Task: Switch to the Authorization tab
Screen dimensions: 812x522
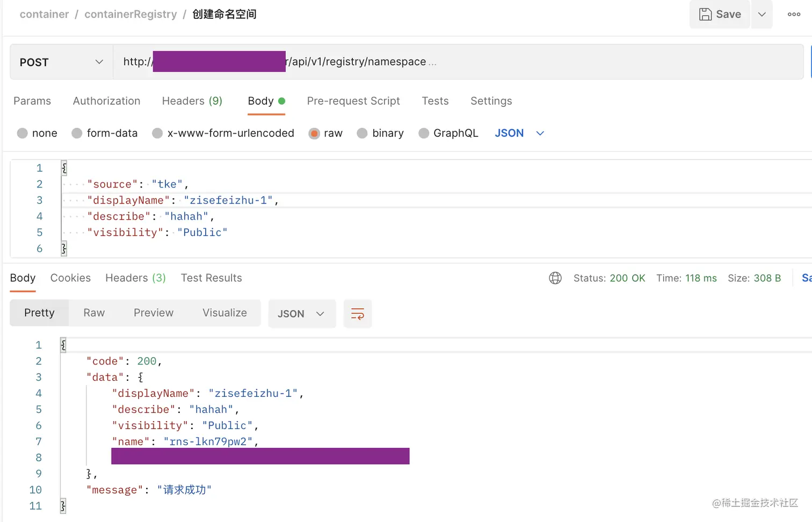Action: pos(106,101)
